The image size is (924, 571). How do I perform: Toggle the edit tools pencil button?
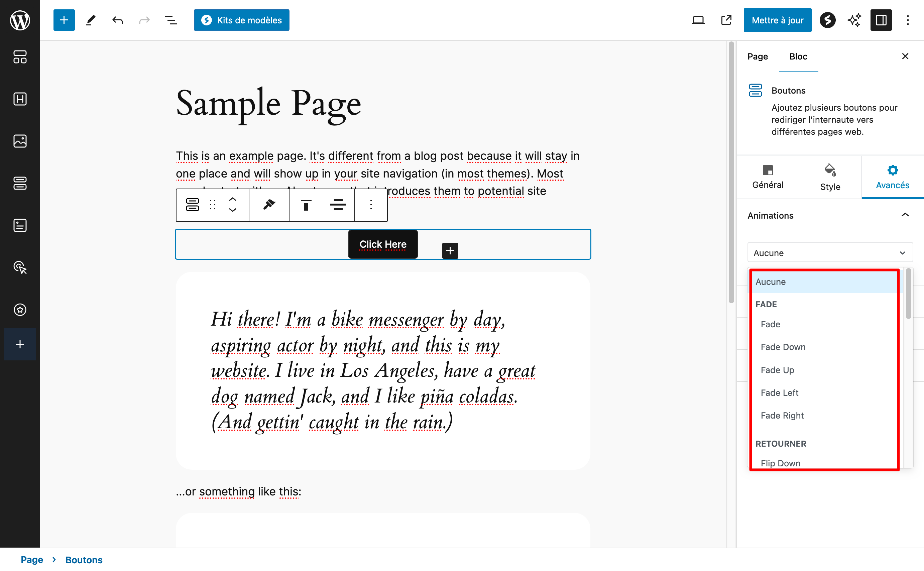point(91,20)
